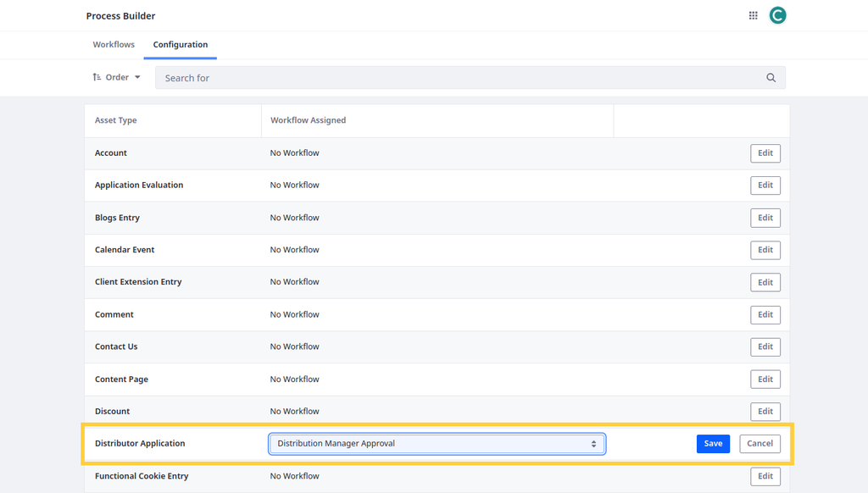Select the Configuration tab
Screen dimensions: 868x493
coord(180,45)
